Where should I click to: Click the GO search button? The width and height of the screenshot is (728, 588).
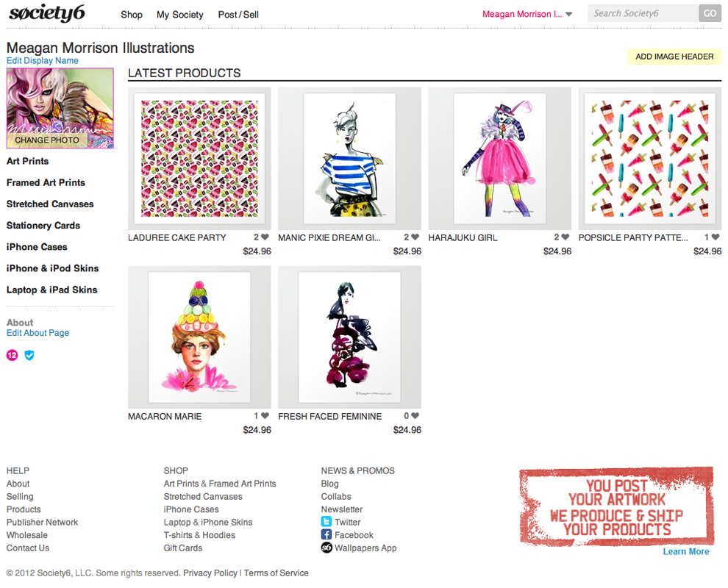710,13
